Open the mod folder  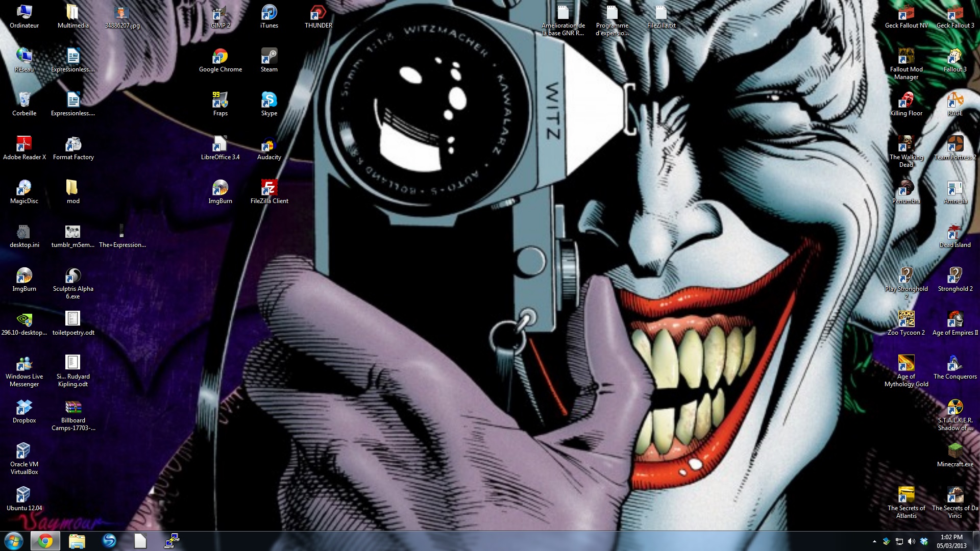pyautogui.click(x=73, y=192)
